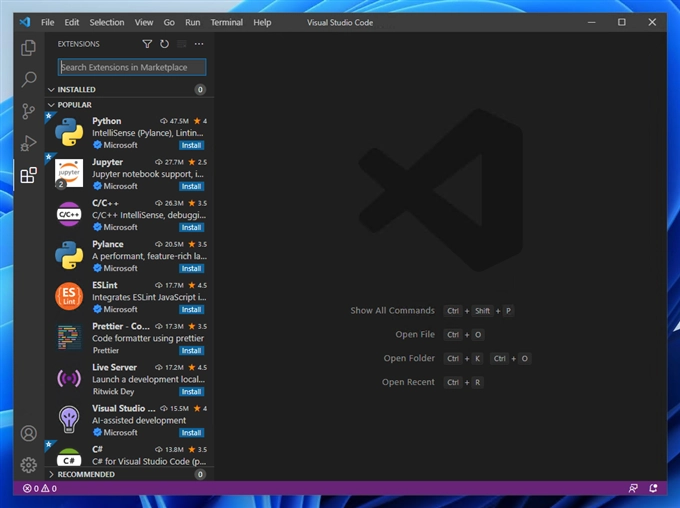Focus the Search Extensions in Marketplace field

point(132,67)
